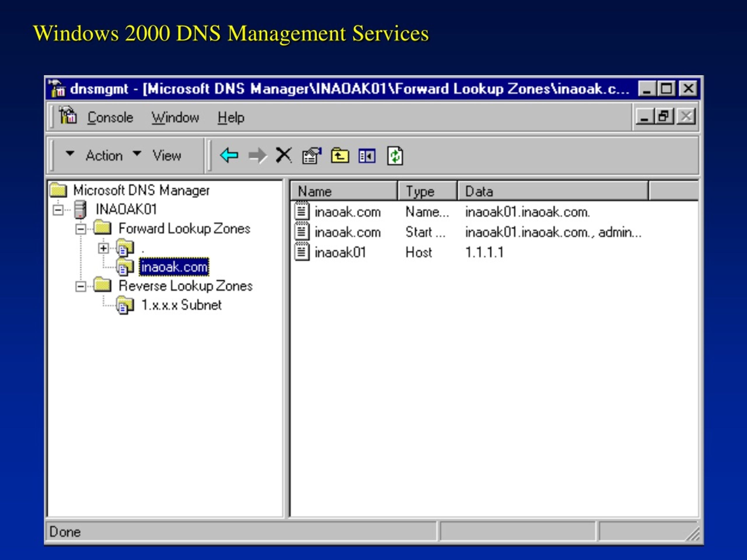Collapse the Forward Lookup Zones node
Screen dimensions: 747x560
pos(80,229)
